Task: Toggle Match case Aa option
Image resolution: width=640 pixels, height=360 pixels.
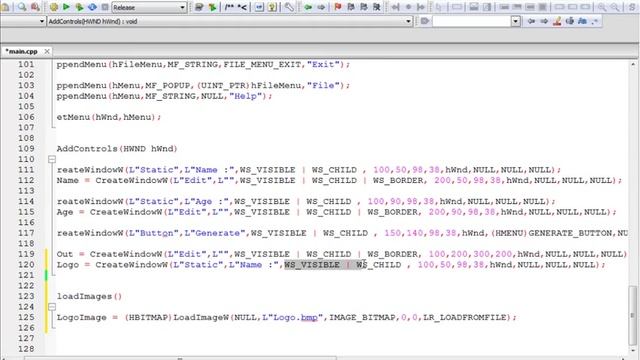Action: (x=582, y=21)
